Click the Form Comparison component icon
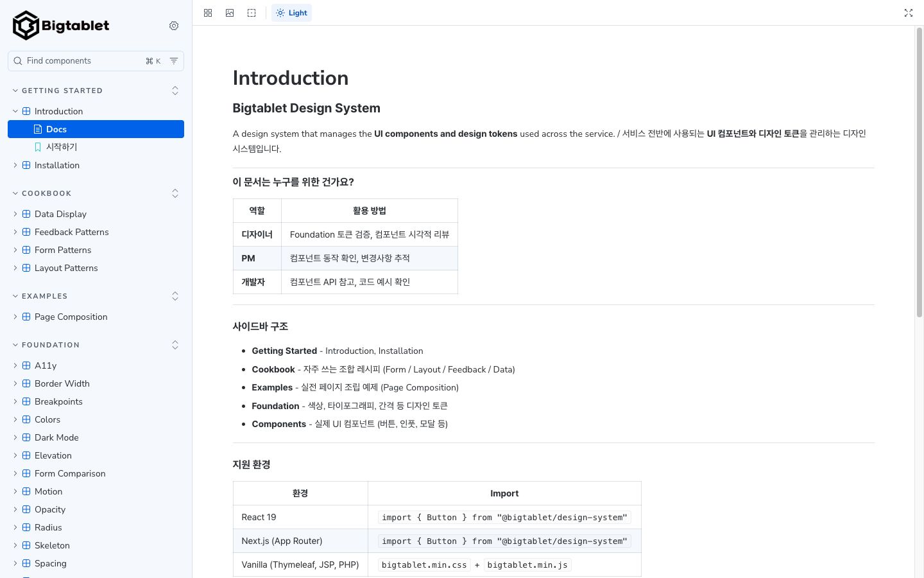The height and width of the screenshot is (578, 924). coord(26,473)
